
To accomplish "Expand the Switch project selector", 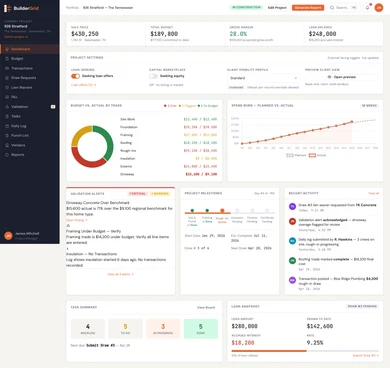I will (16, 37).
